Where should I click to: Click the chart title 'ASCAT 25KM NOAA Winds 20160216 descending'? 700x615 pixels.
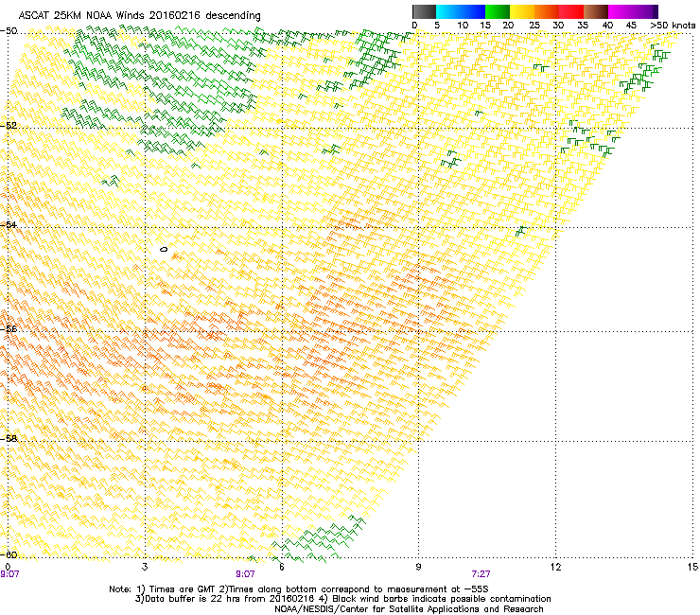coord(140,16)
